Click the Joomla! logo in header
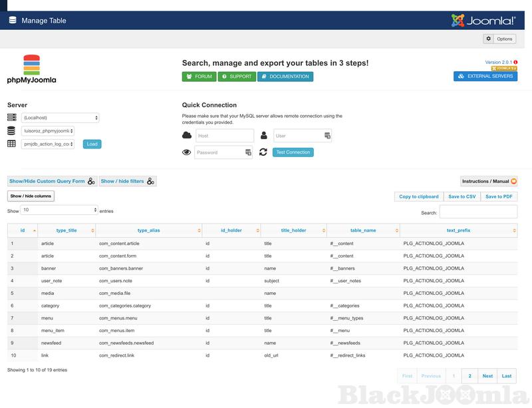The image size is (532, 408). coord(483,20)
